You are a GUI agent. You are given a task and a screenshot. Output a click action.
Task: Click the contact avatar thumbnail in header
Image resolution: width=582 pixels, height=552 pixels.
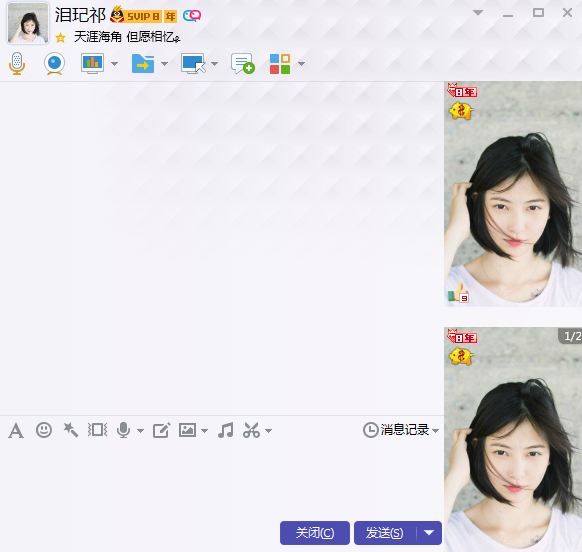(28, 23)
